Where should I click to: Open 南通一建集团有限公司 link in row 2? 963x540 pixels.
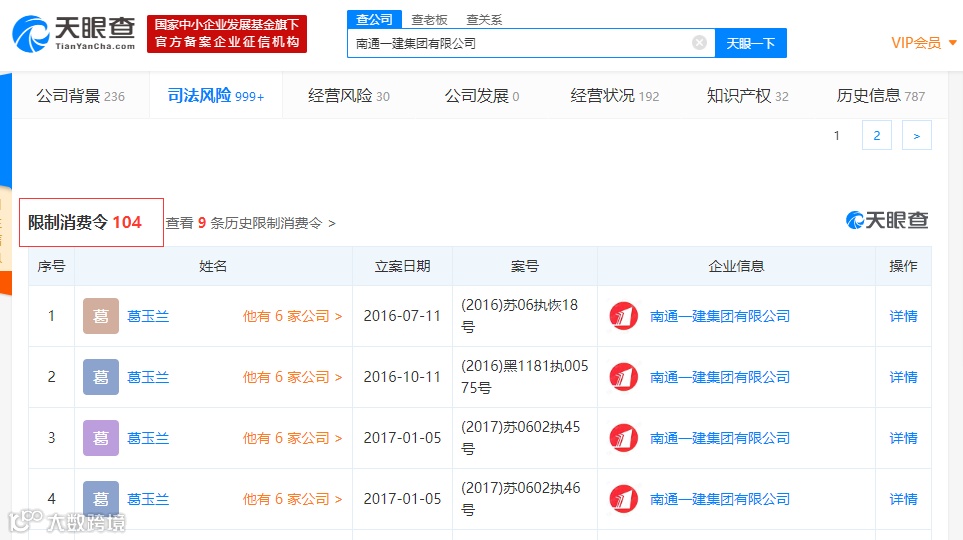point(720,377)
